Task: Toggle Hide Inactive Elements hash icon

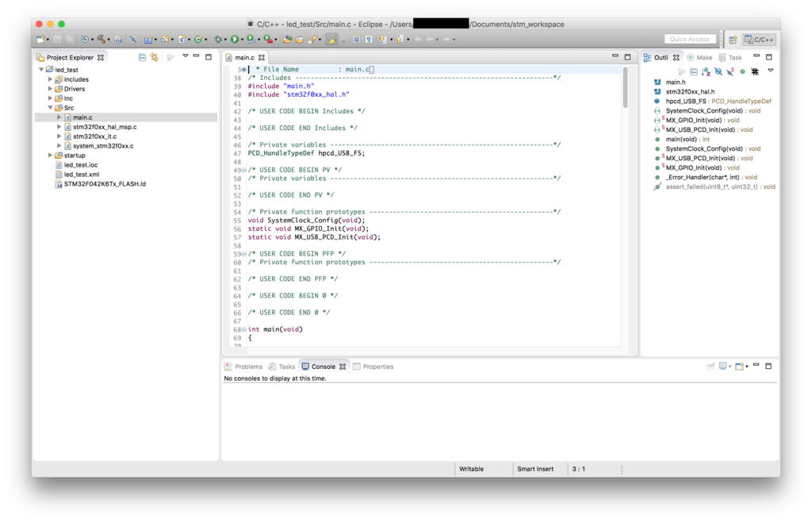Action: (755, 71)
